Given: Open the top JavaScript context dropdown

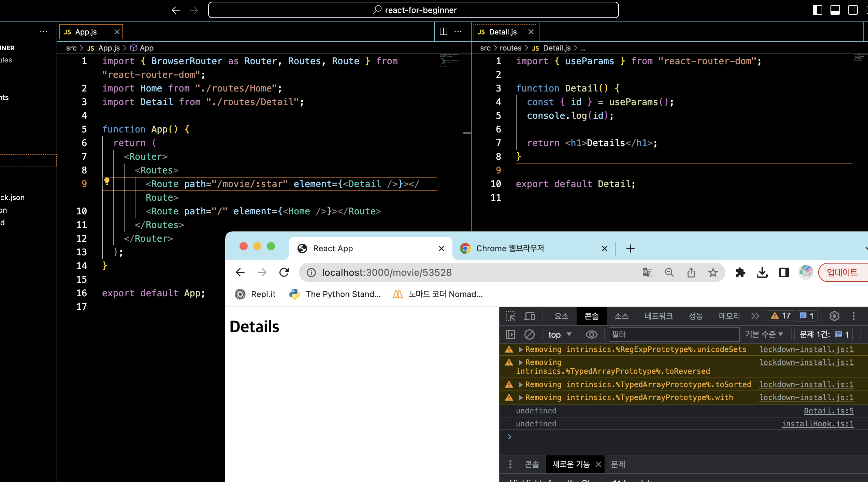Looking at the screenshot, I should pyautogui.click(x=560, y=335).
